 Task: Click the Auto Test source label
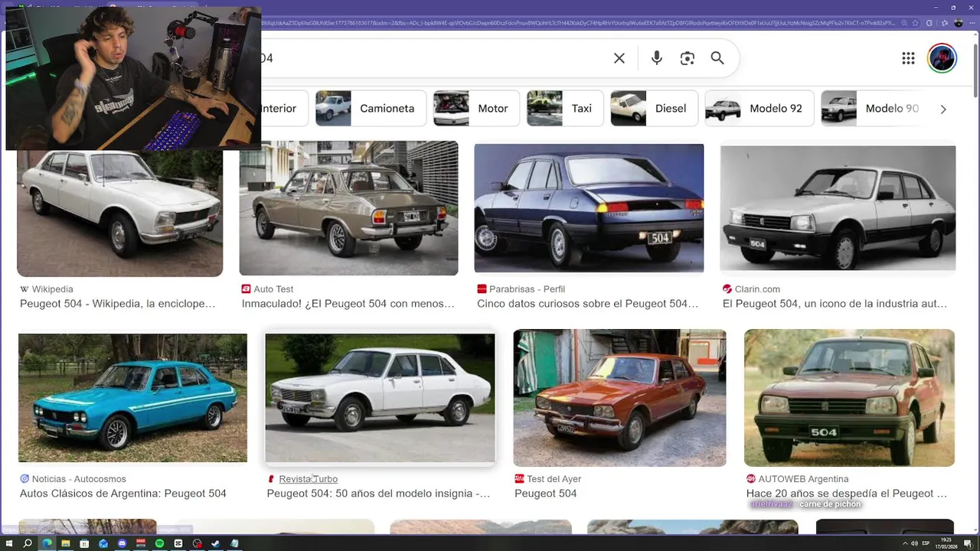coord(273,289)
